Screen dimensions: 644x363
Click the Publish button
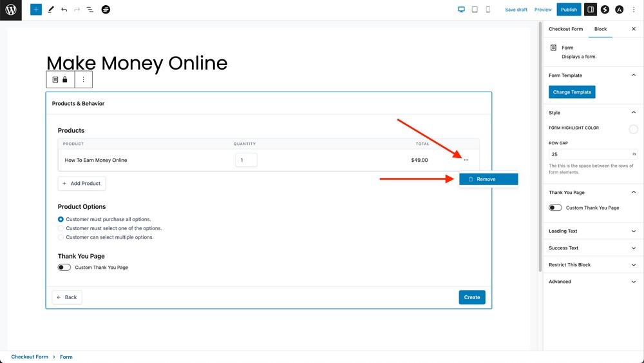pos(569,10)
